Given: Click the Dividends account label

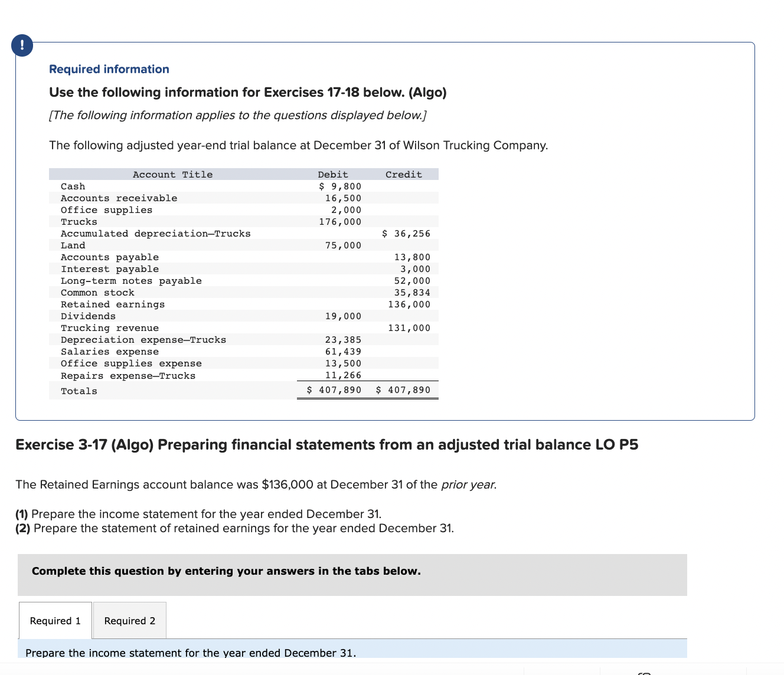Looking at the screenshot, I should (88, 316).
